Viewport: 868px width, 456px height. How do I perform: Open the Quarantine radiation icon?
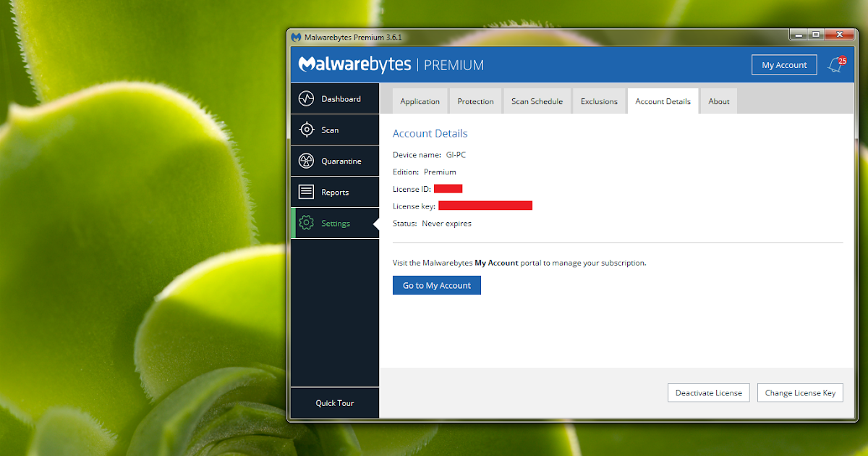click(x=306, y=161)
